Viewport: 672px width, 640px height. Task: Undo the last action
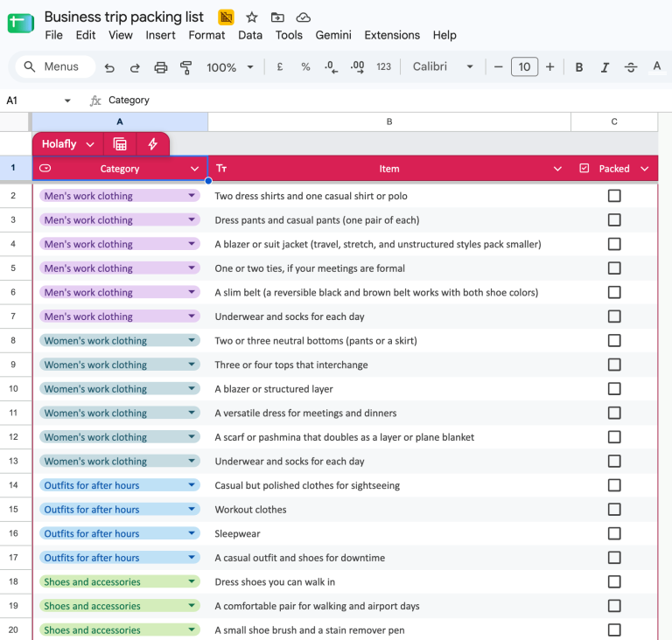tap(109, 67)
